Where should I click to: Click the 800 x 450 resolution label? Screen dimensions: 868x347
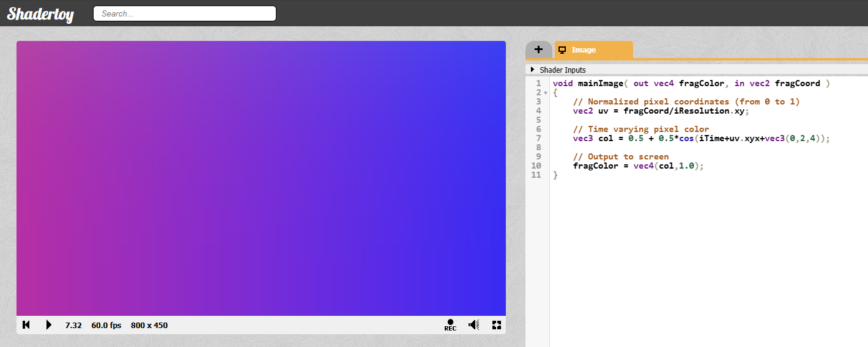click(x=149, y=325)
